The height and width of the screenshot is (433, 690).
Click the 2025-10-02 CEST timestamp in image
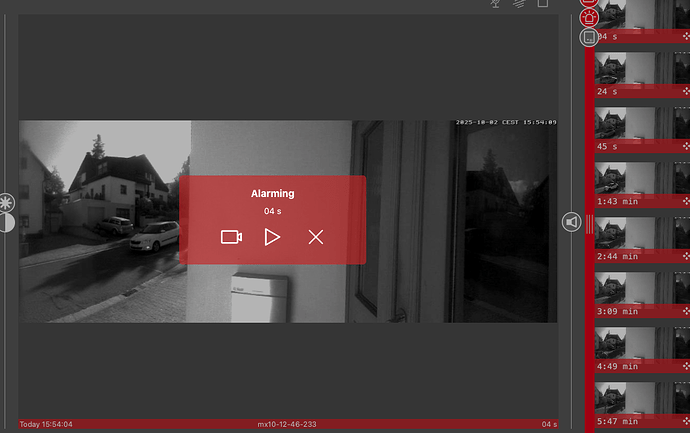tap(506, 122)
